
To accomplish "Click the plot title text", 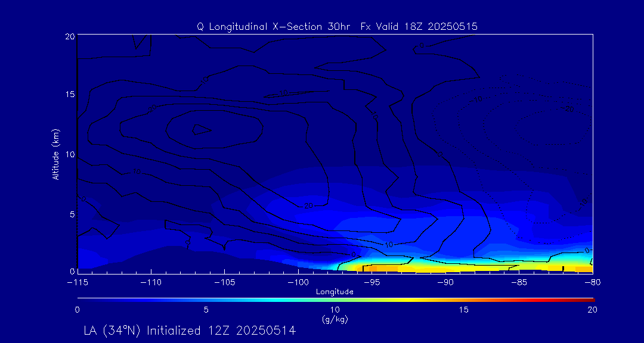I will click(x=337, y=26).
